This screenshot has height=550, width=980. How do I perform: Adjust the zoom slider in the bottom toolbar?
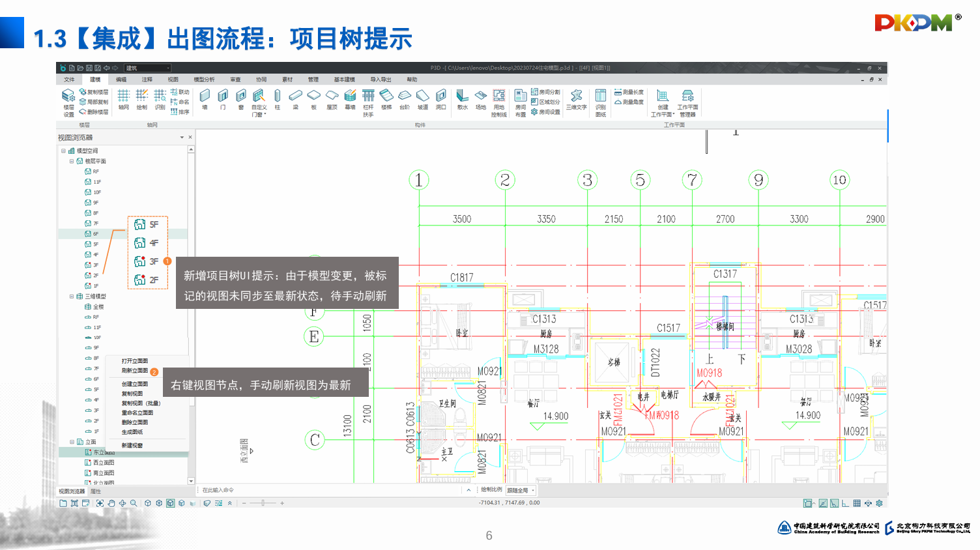point(263,503)
